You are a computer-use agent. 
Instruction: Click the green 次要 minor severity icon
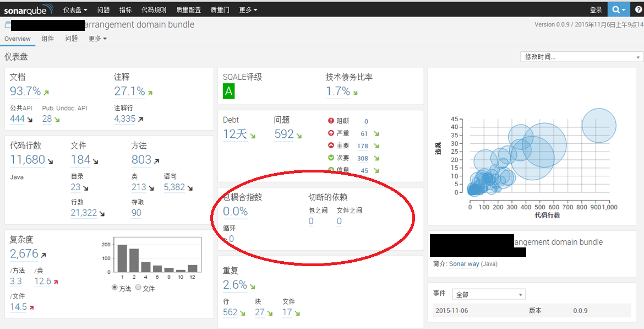[x=331, y=158]
